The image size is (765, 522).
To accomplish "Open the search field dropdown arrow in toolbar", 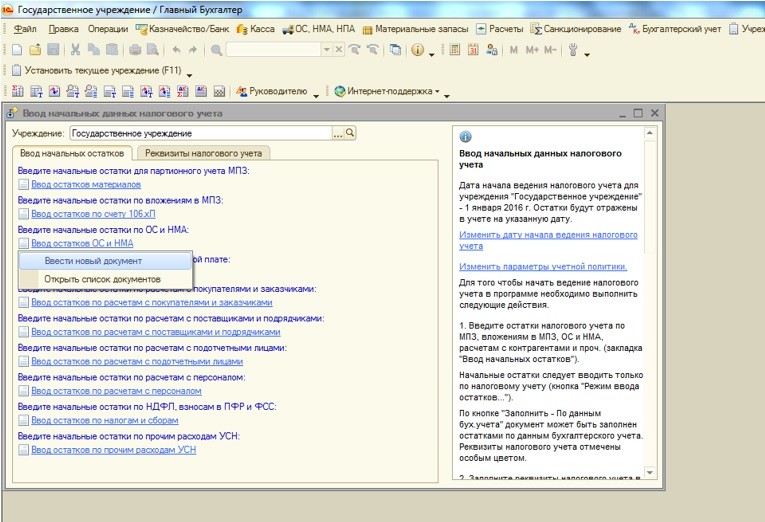I will click(325, 49).
